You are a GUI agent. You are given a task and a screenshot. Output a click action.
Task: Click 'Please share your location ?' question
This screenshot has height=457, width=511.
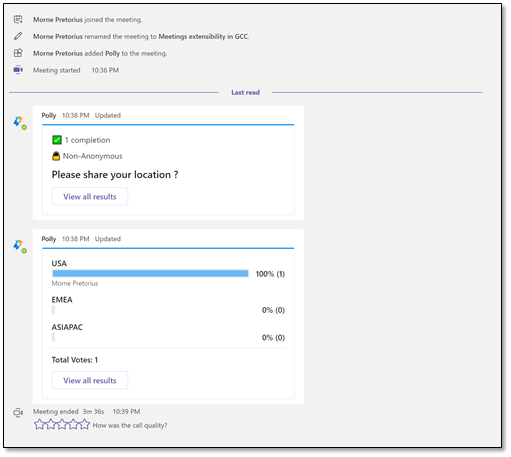(115, 175)
